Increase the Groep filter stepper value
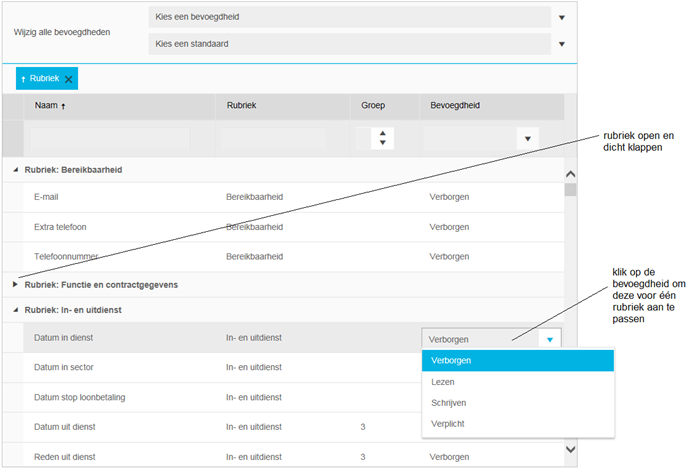This screenshot has width=687, height=471. pyautogui.click(x=382, y=133)
